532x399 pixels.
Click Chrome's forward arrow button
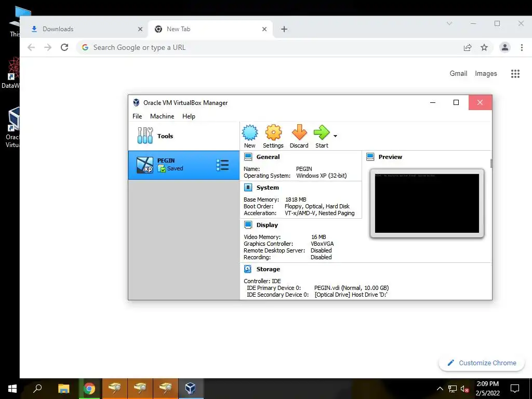(x=48, y=47)
